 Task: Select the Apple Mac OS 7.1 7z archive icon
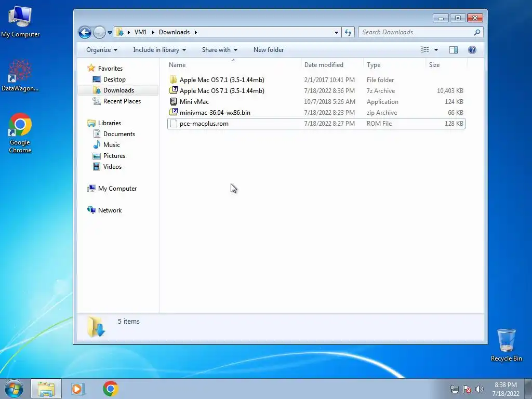174,90
